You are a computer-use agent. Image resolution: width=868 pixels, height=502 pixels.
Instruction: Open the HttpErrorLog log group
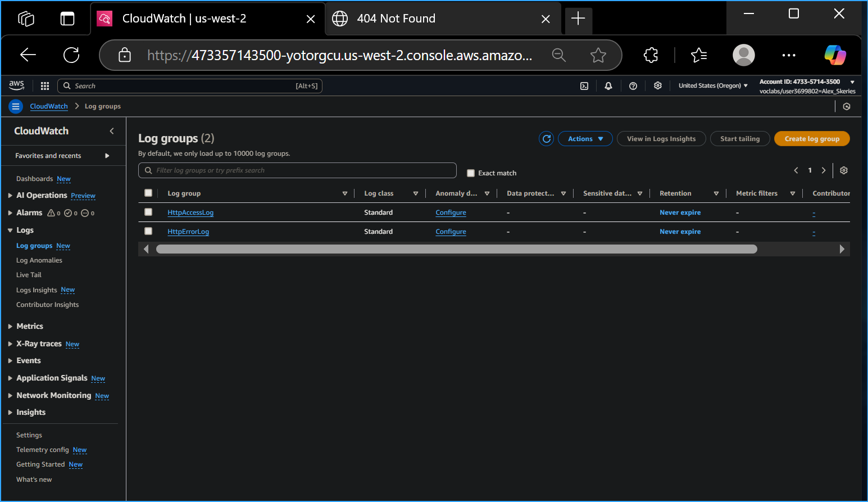click(x=188, y=231)
